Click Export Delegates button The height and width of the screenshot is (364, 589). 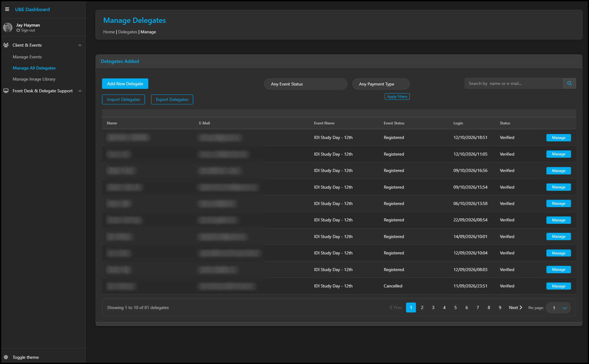tap(172, 99)
